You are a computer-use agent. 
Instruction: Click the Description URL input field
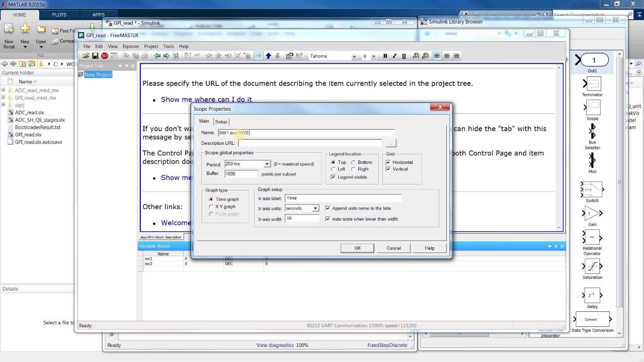tap(309, 143)
